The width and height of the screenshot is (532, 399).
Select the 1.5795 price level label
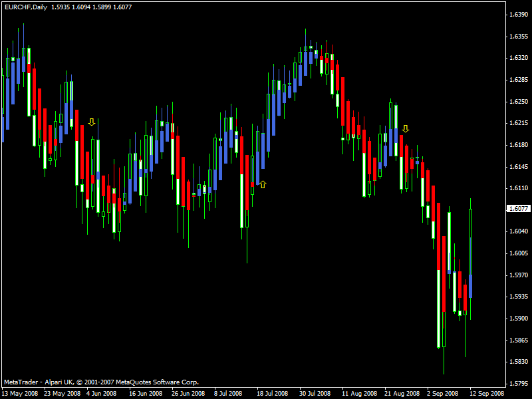pos(519,384)
